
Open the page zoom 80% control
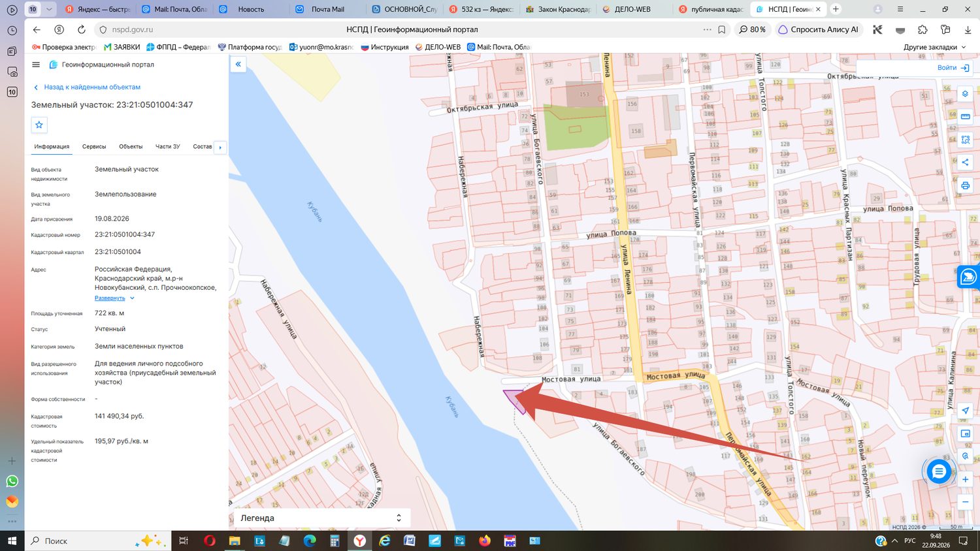(752, 29)
